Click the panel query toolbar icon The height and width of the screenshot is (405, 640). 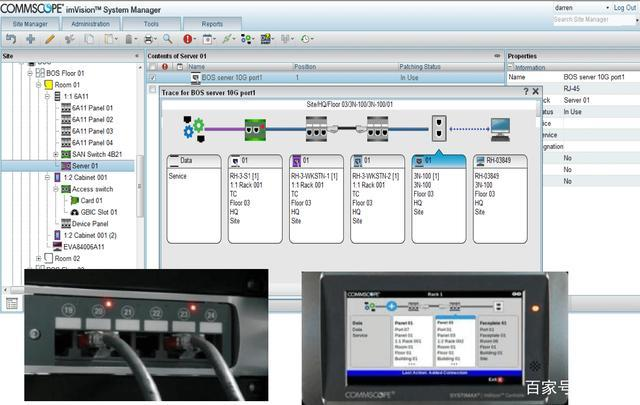click(265, 39)
